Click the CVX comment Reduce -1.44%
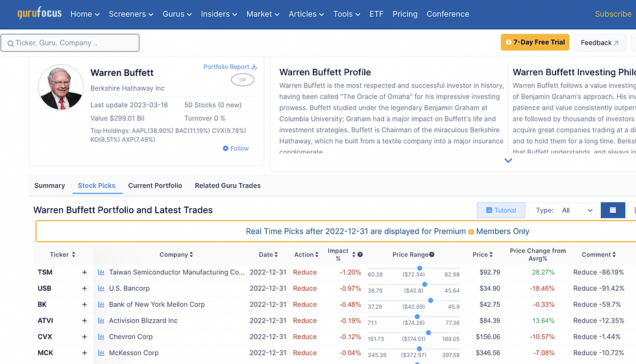636x364 pixels. (x=596, y=337)
